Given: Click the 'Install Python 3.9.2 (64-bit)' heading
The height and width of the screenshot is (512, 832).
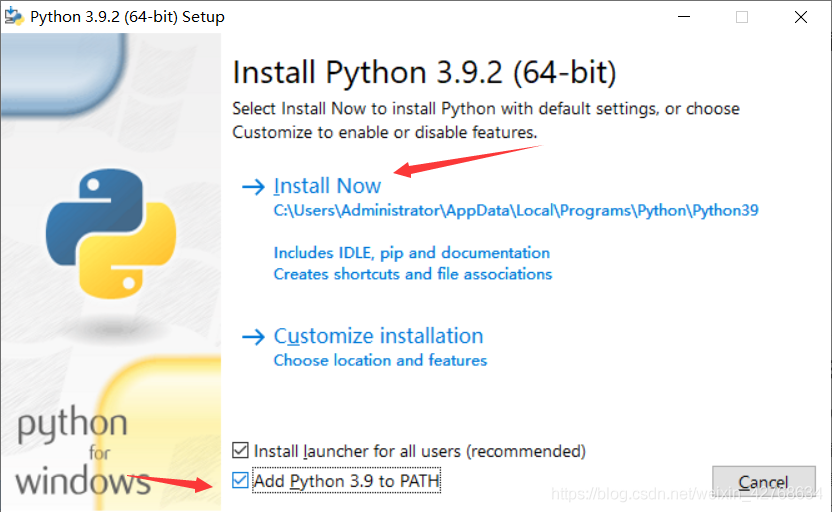Looking at the screenshot, I should pos(424,73).
